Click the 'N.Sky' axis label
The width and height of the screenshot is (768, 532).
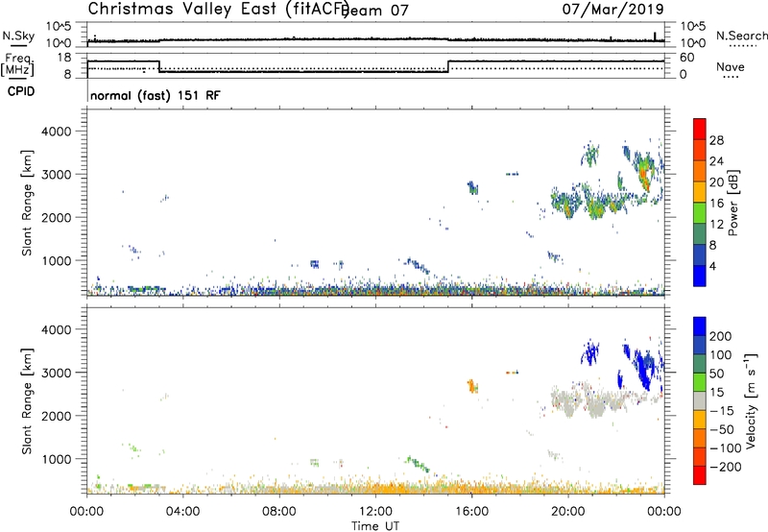point(18,36)
